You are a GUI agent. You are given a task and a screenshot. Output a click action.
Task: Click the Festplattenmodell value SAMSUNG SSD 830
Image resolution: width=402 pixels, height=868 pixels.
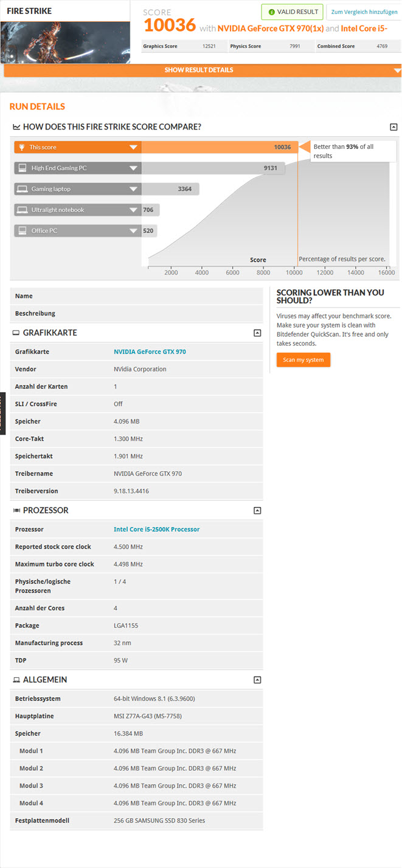pyautogui.click(x=159, y=821)
